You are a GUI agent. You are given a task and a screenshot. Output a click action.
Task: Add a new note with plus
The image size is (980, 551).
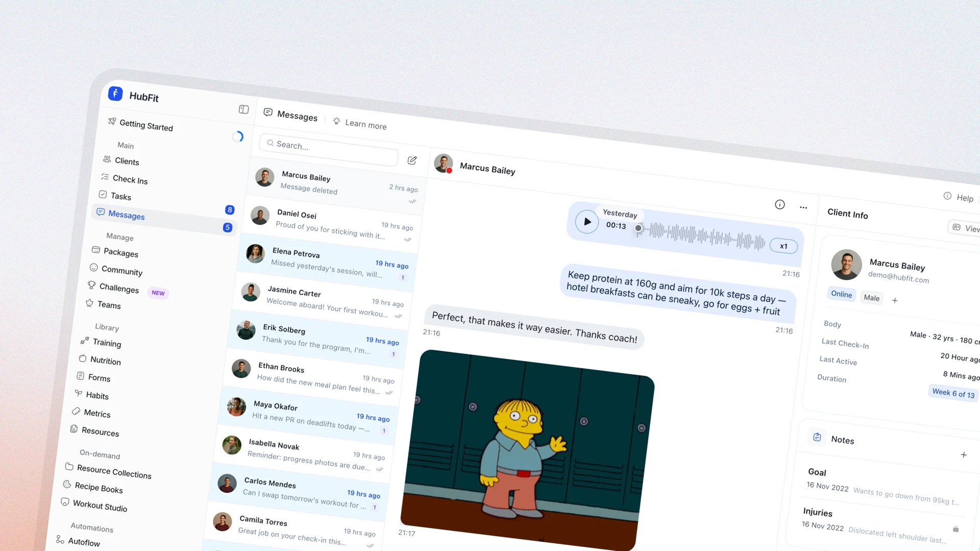[964, 455]
